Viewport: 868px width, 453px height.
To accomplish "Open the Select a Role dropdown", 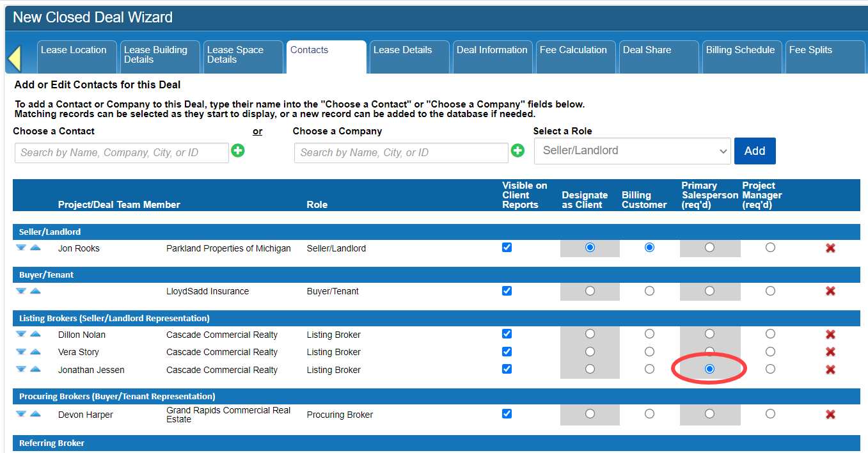I will pyautogui.click(x=632, y=152).
